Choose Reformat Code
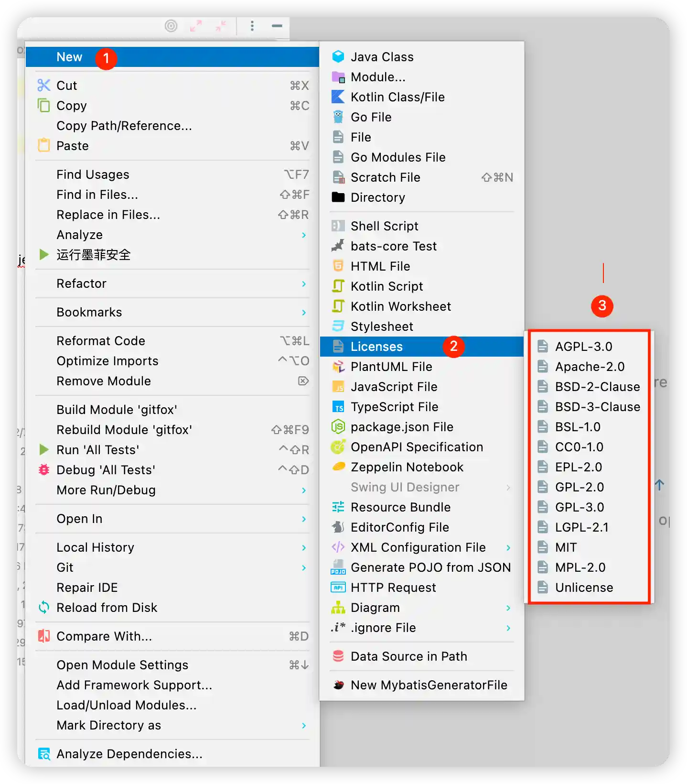 click(x=172, y=341)
